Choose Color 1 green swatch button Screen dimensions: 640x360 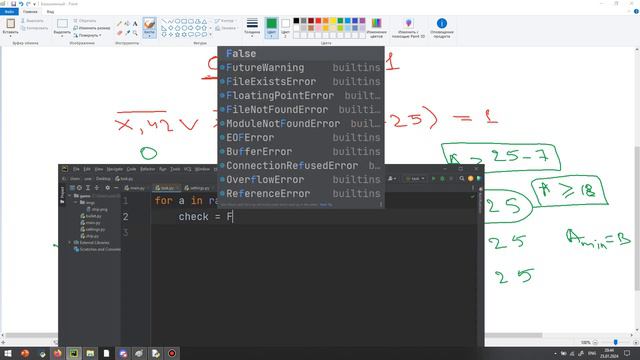click(x=271, y=27)
